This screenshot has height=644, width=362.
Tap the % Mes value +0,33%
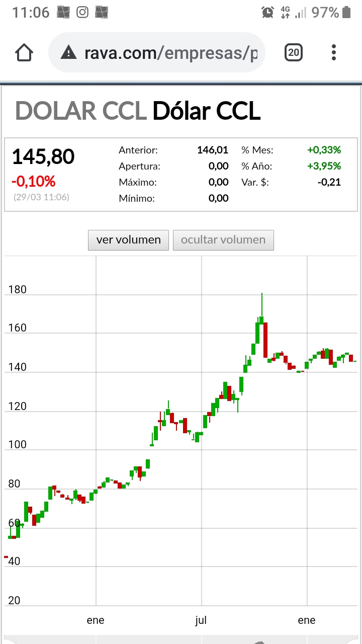tap(324, 150)
